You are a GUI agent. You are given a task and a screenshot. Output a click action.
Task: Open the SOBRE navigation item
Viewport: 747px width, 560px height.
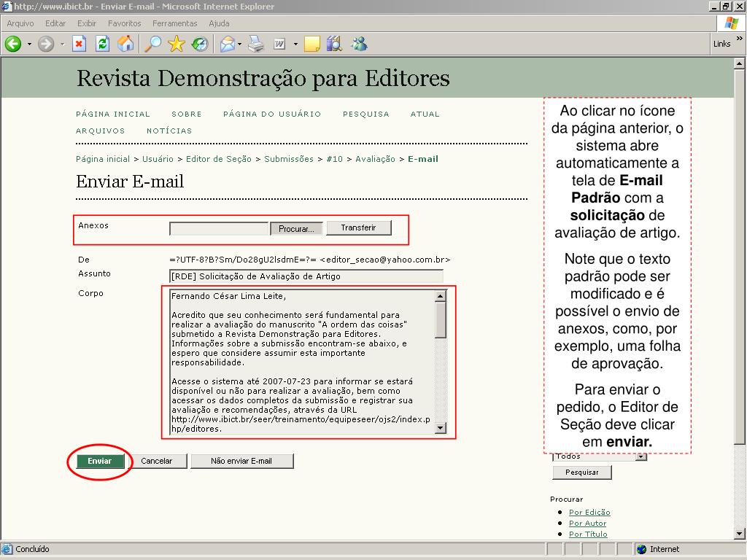click(x=187, y=114)
